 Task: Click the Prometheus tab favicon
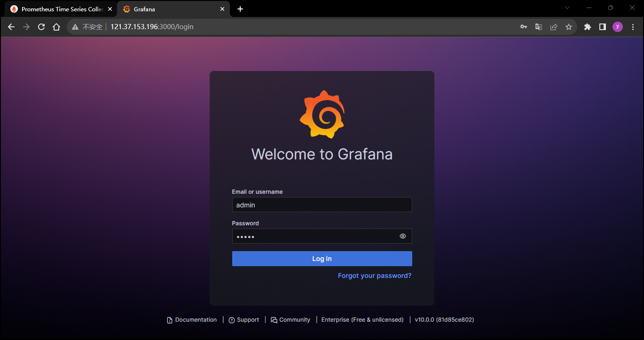(x=14, y=9)
